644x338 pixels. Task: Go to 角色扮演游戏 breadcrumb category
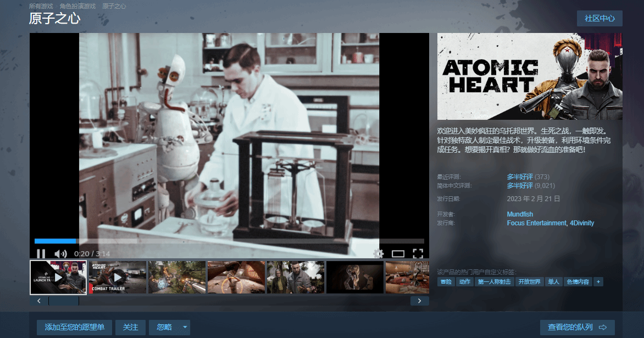77,6
